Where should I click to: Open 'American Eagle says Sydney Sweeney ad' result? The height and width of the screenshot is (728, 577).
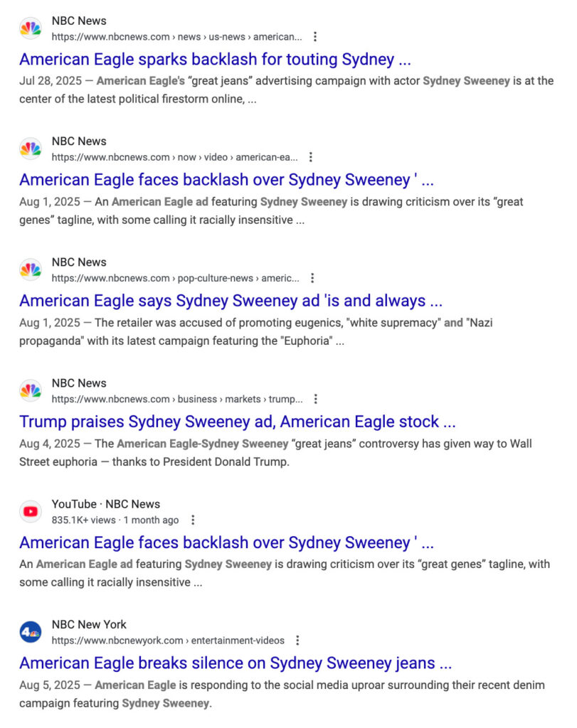[231, 301]
